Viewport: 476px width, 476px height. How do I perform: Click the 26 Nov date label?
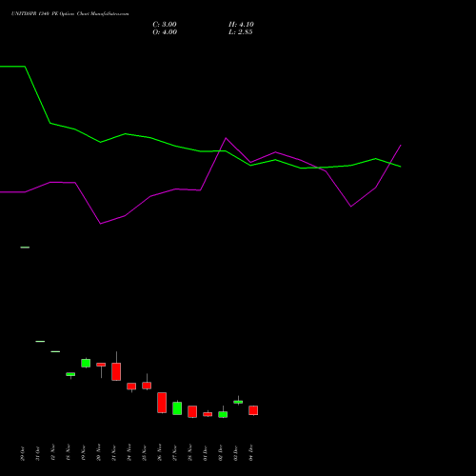[x=159, y=452]
